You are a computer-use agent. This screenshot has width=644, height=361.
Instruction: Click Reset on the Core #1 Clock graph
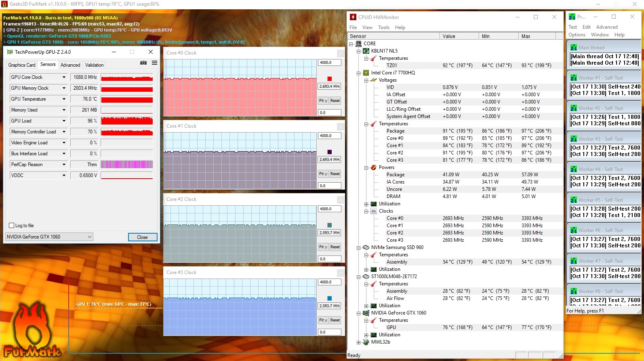(335, 174)
